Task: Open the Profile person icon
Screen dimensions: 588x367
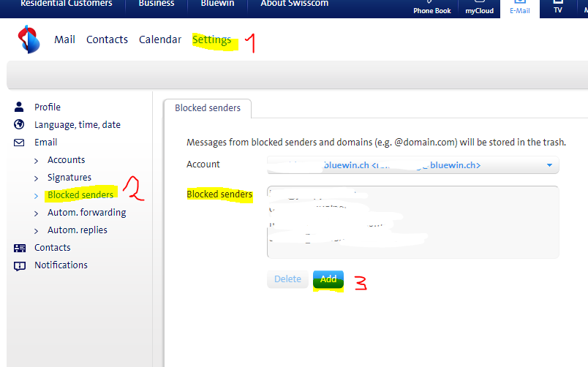Action: tap(20, 107)
